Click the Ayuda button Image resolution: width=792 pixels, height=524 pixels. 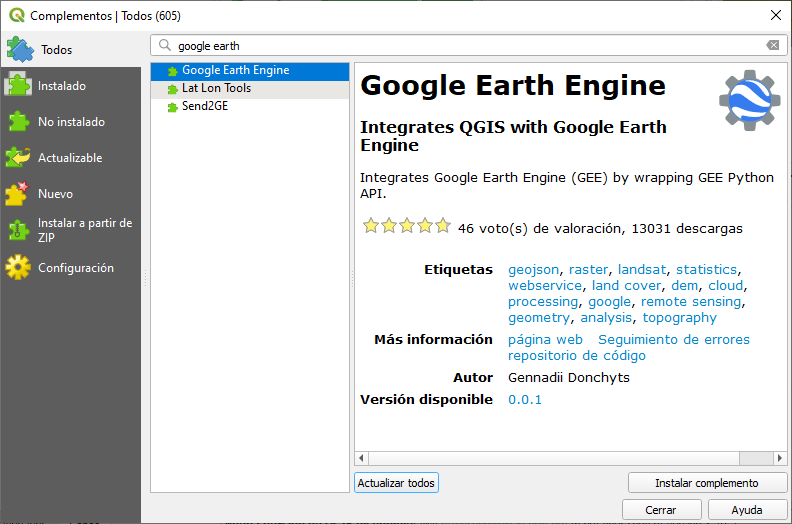(x=747, y=510)
